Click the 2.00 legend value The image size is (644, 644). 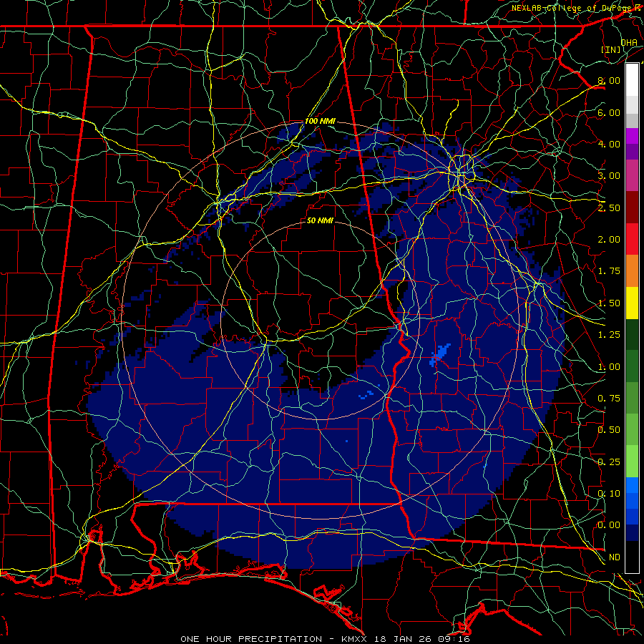pos(609,240)
